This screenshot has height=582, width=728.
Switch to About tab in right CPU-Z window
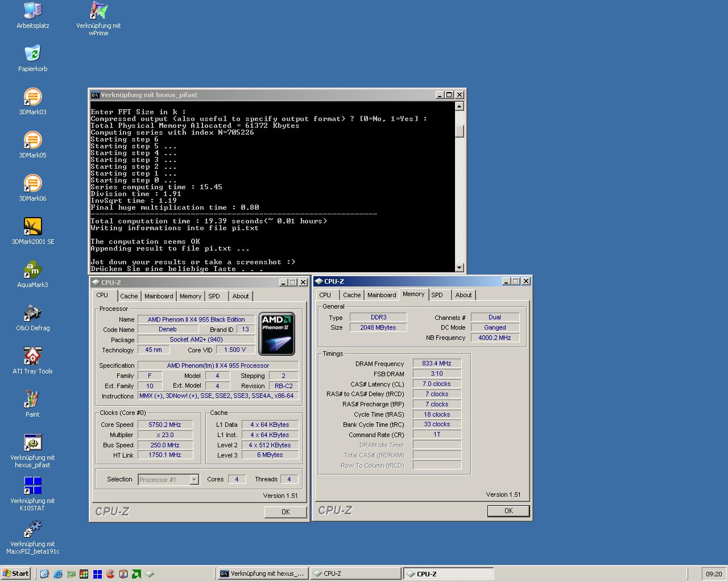(464, 295)
